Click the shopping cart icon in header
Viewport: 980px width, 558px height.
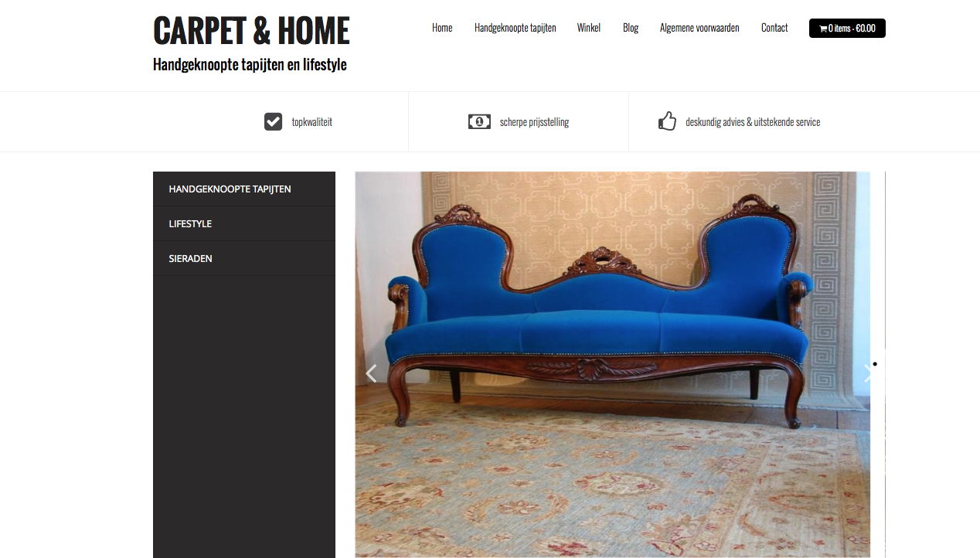point(823,29)
